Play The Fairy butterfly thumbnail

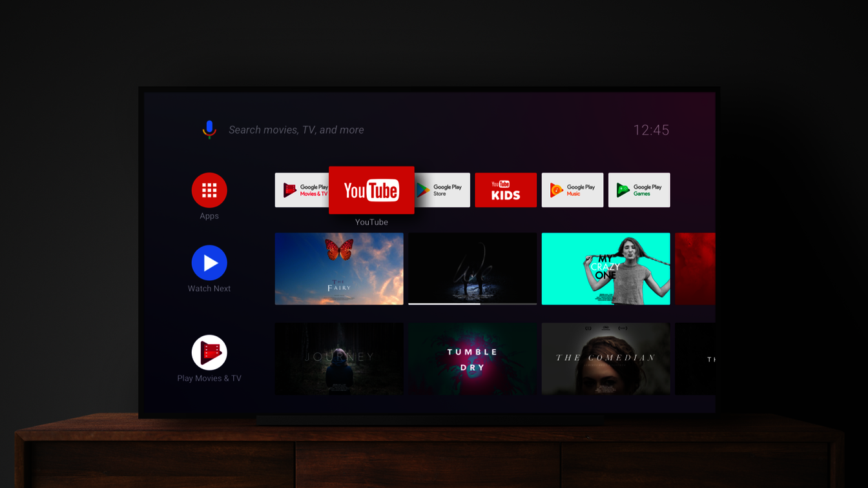[x=339, y=269]
